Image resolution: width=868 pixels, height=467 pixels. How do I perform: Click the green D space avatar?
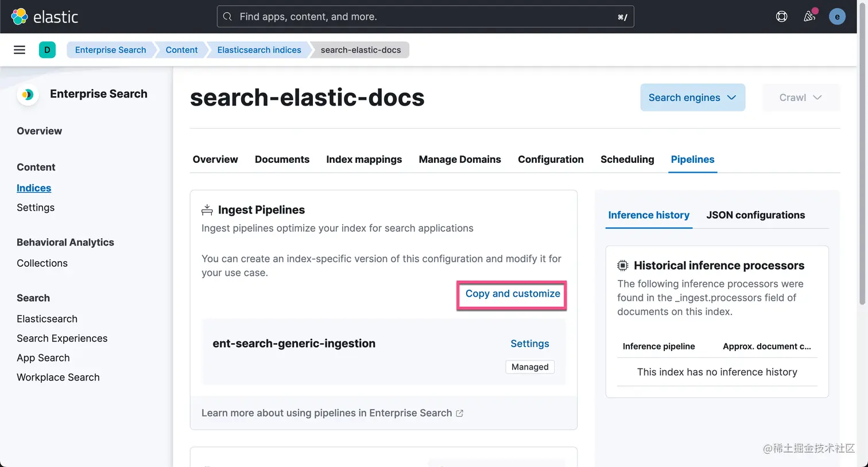coord(47,50)
